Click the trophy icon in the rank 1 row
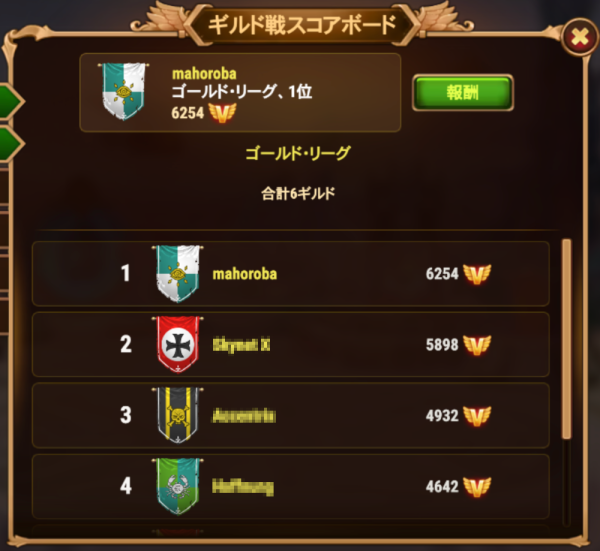 point(477,274)
